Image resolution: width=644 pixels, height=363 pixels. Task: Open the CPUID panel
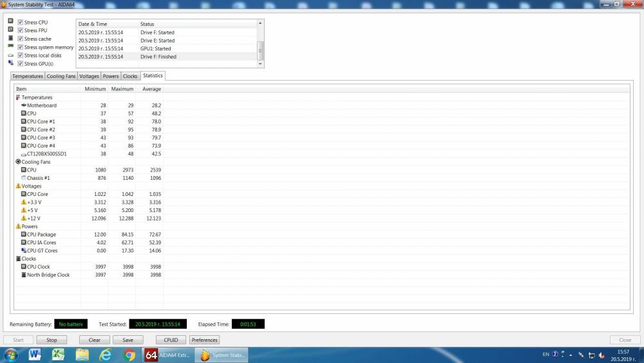(171, 340)
